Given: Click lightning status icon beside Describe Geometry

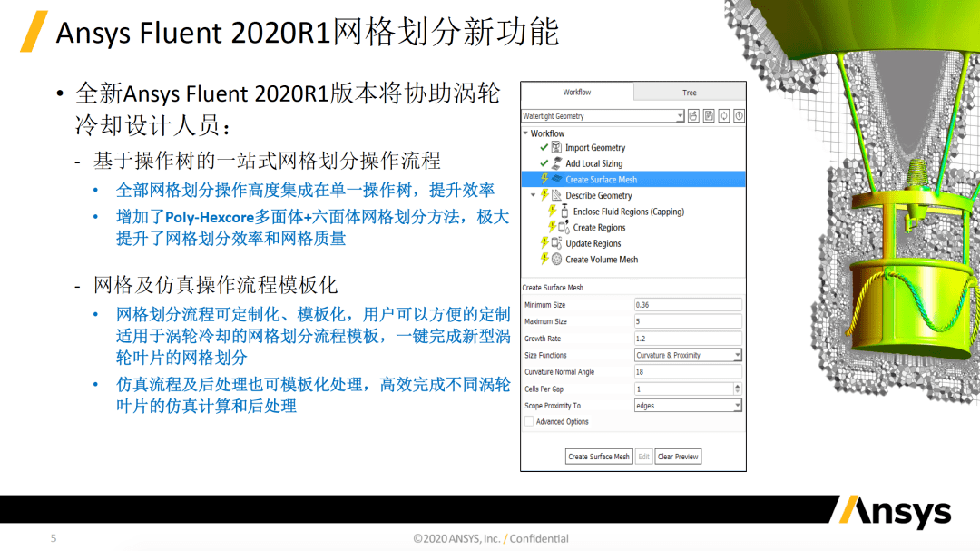Looking at the screenshot, I should 544,195.
